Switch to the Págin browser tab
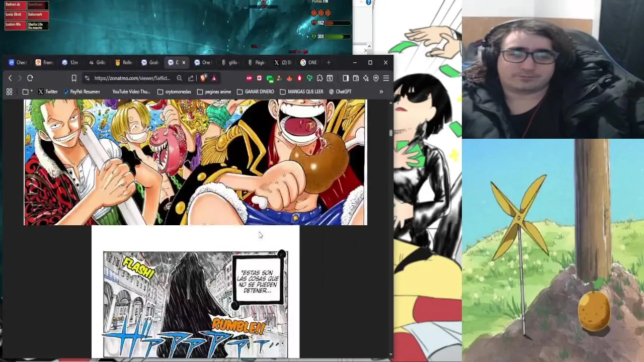Viewport: 644px width, 362px height. point(257,62)
